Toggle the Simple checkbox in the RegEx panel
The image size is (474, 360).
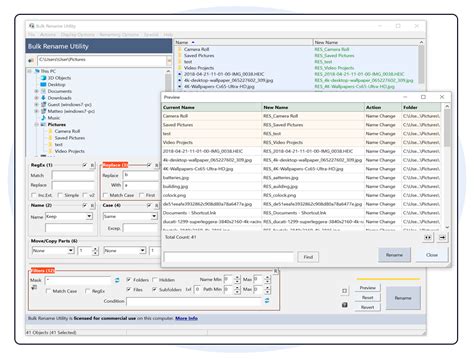click(x=60, y=195)
